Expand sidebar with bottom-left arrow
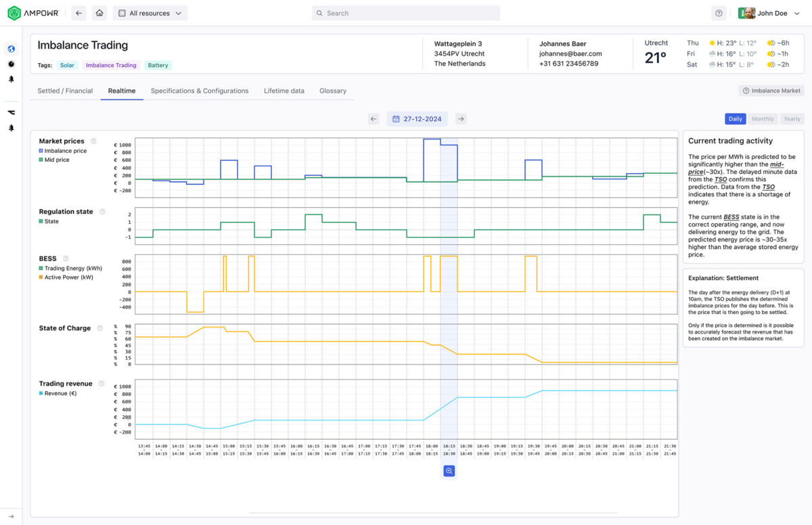Viewport: 812px width, 525px height. [x=11, y=516]
